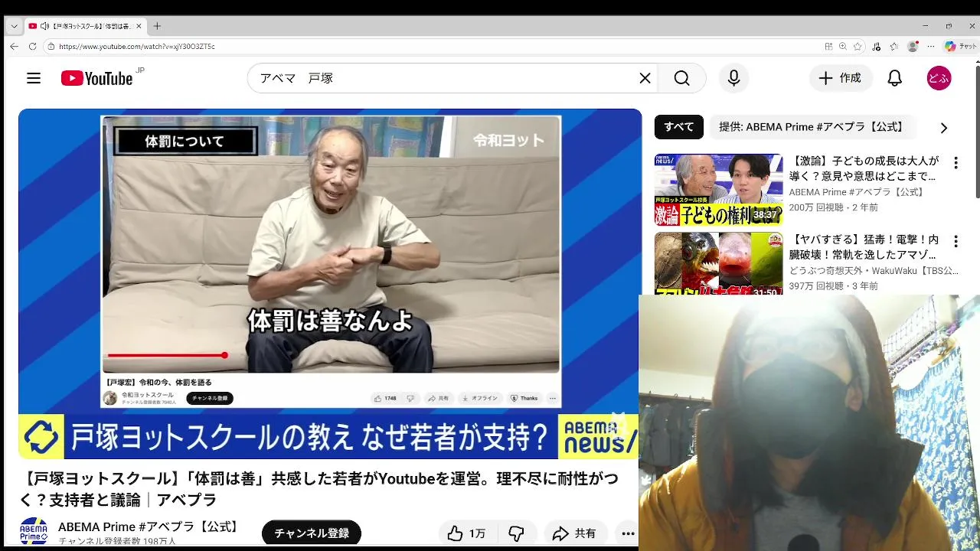Add page to favorites with star
Viewport: 980px width, 551px height.
click(x=857, y=46)
